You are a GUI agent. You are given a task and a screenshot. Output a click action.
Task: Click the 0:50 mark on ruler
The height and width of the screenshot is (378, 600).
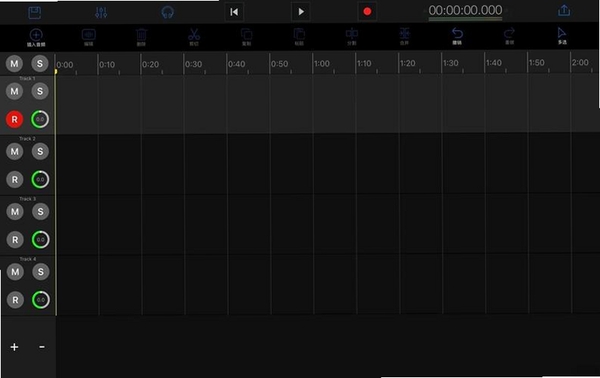279,64
